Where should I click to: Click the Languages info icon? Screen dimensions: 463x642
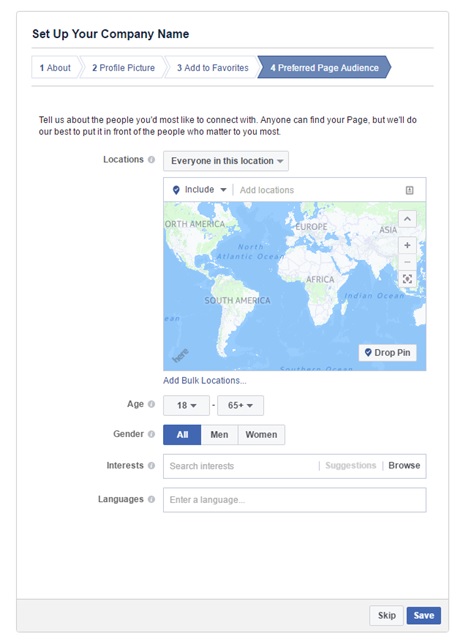coord(151,499)
